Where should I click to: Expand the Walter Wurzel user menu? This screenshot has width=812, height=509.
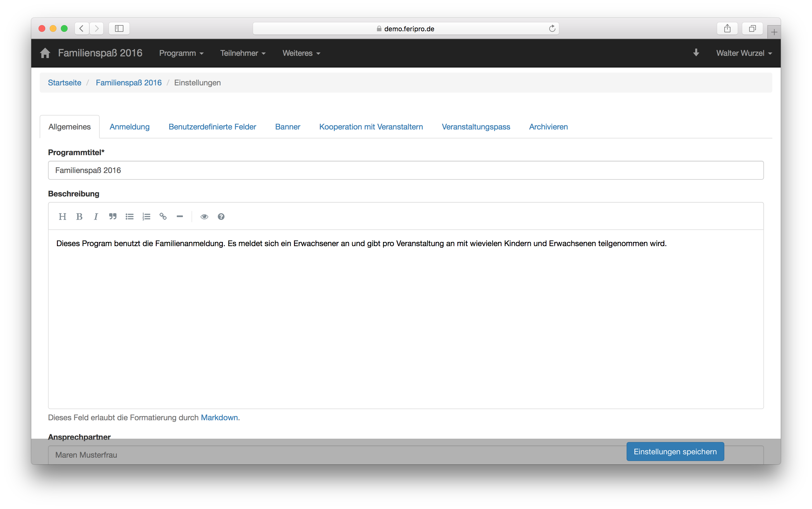[744, 53]
